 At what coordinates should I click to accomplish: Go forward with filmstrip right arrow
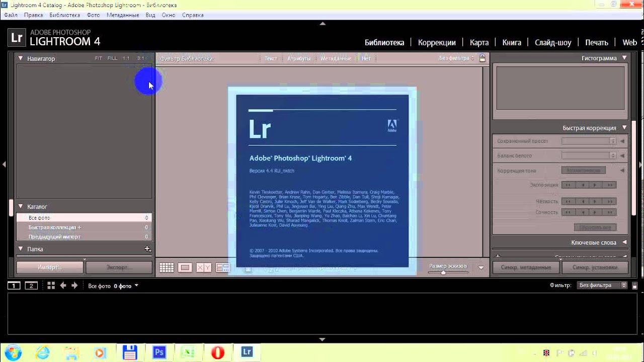tap(74, 286)
